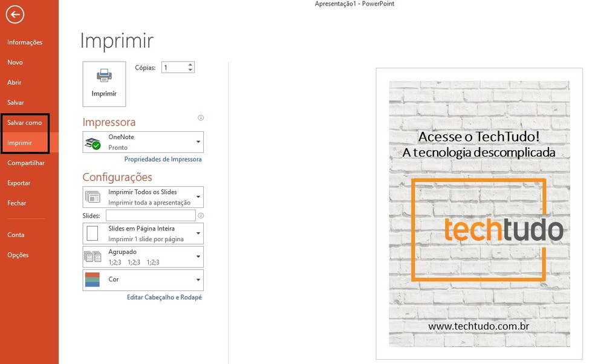Image resolution: width=595 pixels, height=364 pixels.
Task: Click the Slides range input field
Action: 151,216
